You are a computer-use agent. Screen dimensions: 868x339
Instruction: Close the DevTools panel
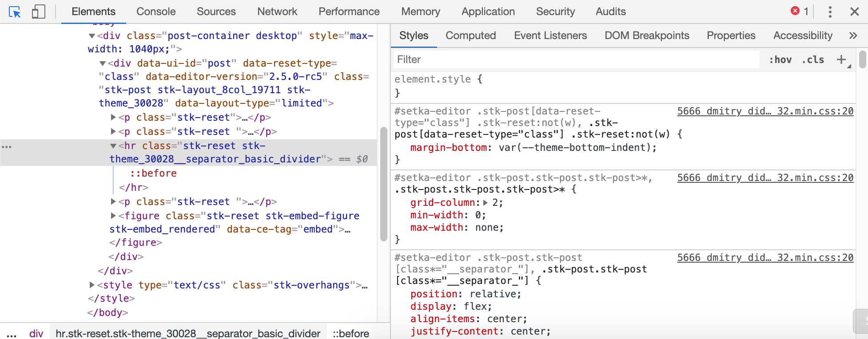(854, 12)
